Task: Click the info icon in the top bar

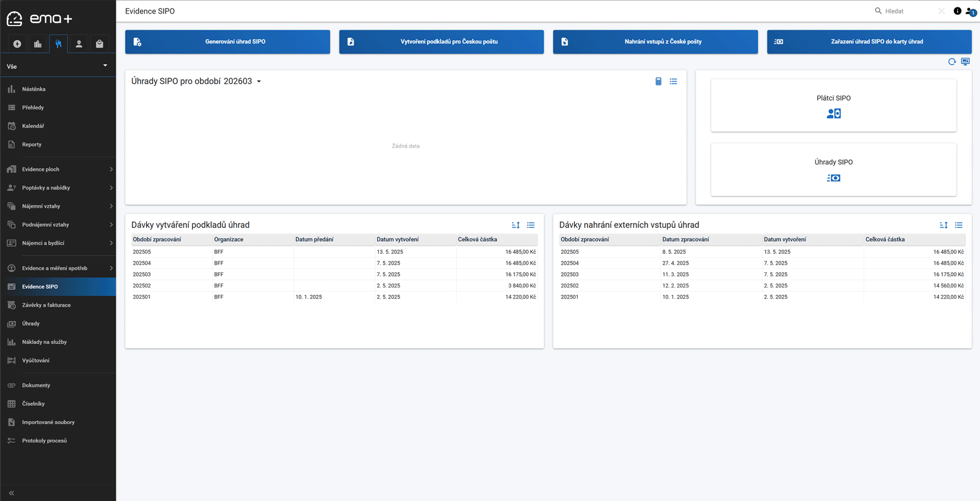Action: [957, 11]
